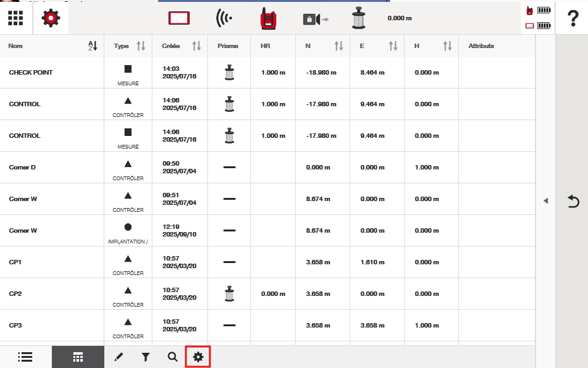This screenshot has width=588, height=368.
Task: Open help with the question mark
Action: coord(573,18)
